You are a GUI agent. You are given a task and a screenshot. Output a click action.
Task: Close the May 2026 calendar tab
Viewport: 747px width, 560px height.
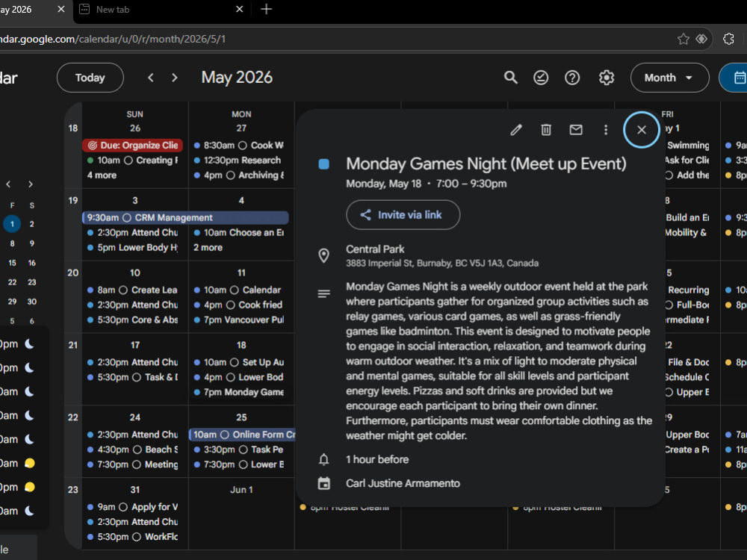pyautogui.click(x=61, y=9)
